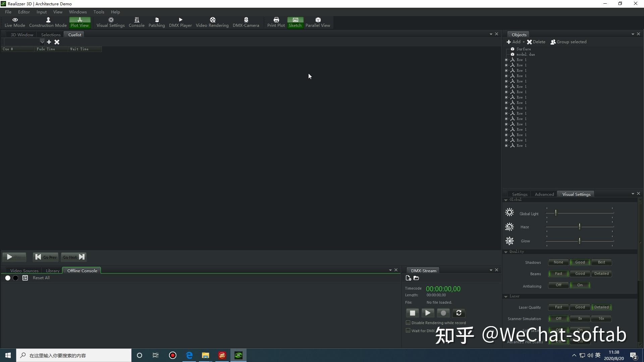Check Disable Rendering while record
The image size is (644, 362).
coord(408,323)
